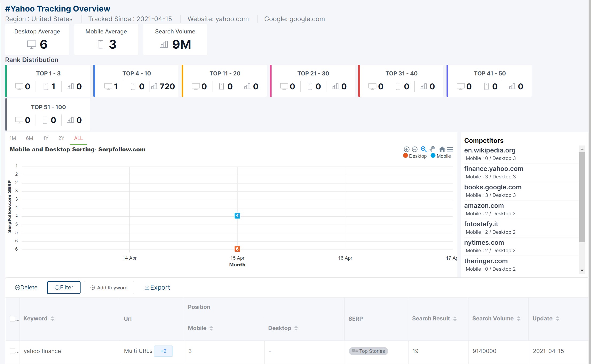The image size is (591, 364).
Task: Activate the chart panning hand icon
Action: point(433,149)
